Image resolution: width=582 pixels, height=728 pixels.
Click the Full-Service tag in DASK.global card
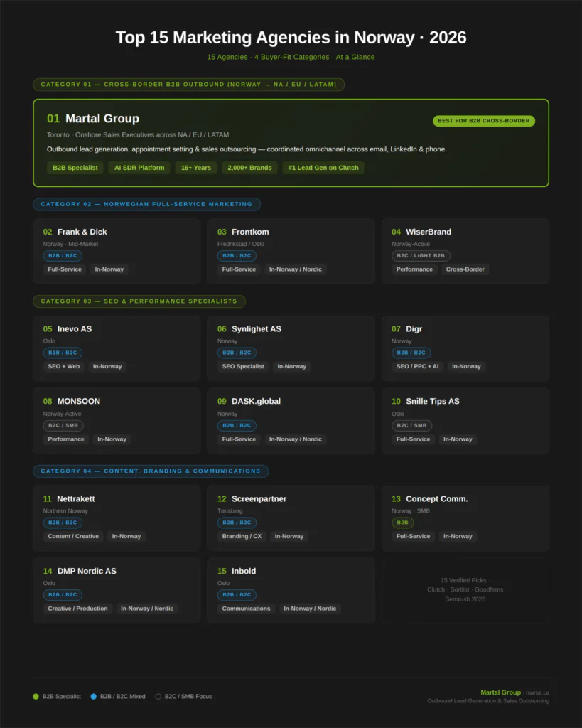[x=239, y=439]
